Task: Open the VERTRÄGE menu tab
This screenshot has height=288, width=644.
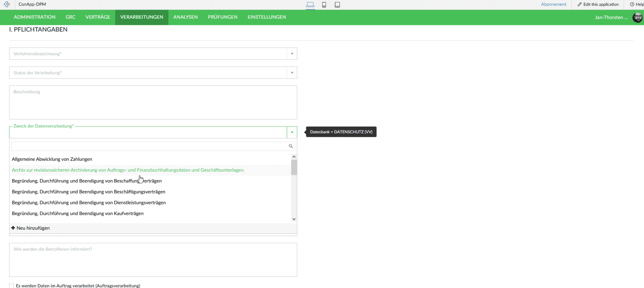Action: coord(97,17)
